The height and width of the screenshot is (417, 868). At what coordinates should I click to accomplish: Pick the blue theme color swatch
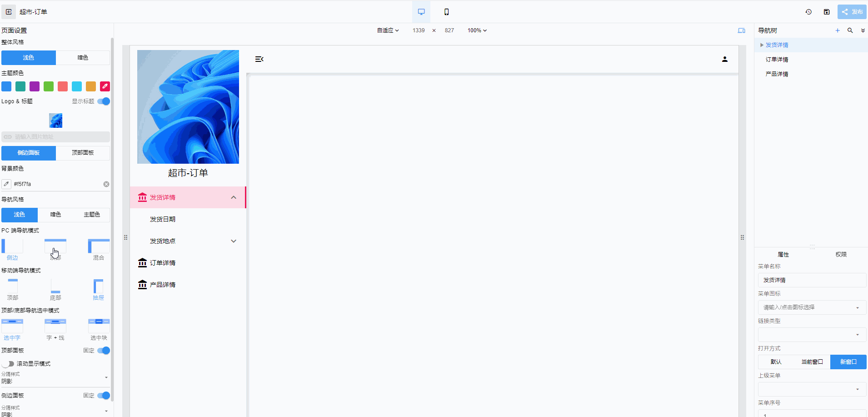[6, 86]
